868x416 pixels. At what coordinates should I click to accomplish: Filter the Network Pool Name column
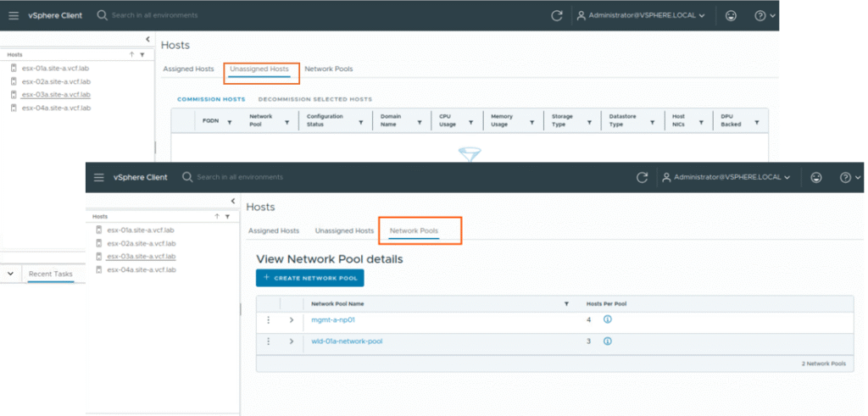point(565,303)
